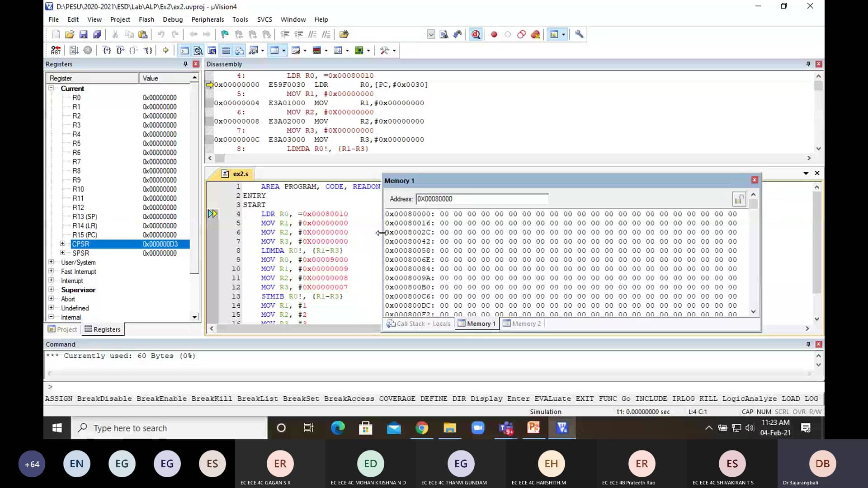Expand the CPSR register entry
Image resolution: width=868 pixels, height=488 pixels.
tap(63, 244)
